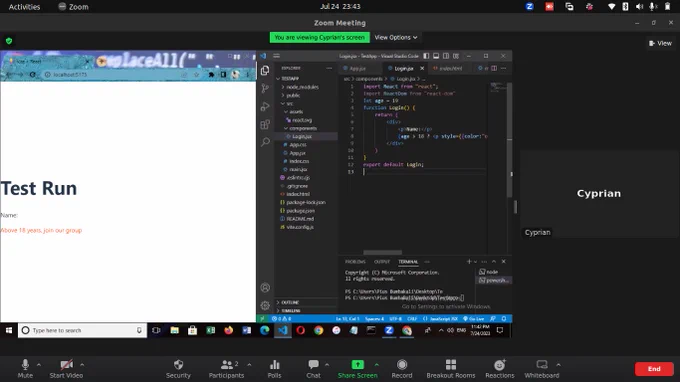Click the Windows search box in taskbar
Image resolution: width=680 pixels, height=382 pixels.
coord(82,330)
